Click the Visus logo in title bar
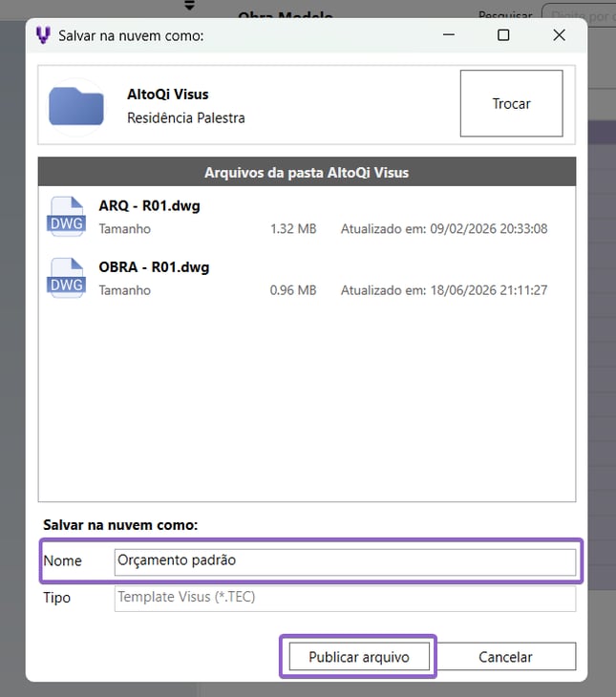This screenshot has height=697, width=616. coord(43,35)
